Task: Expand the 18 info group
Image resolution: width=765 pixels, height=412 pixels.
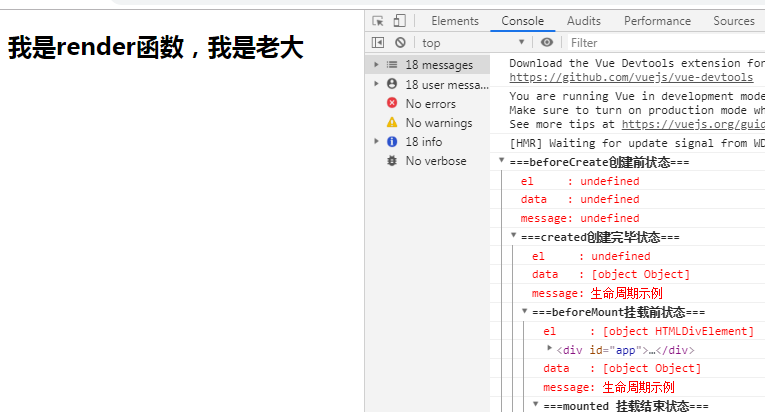Action: [376, 141]
